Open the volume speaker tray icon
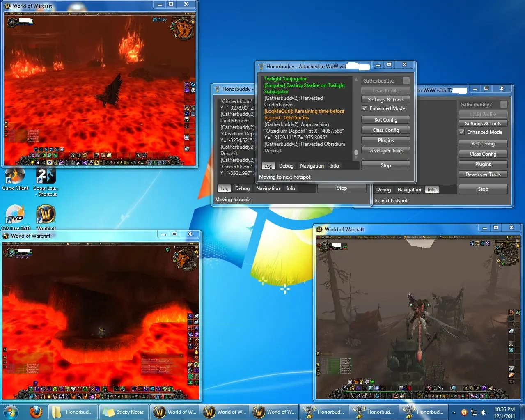The height and width of the screenshot is (420, 525). (484, 412)
